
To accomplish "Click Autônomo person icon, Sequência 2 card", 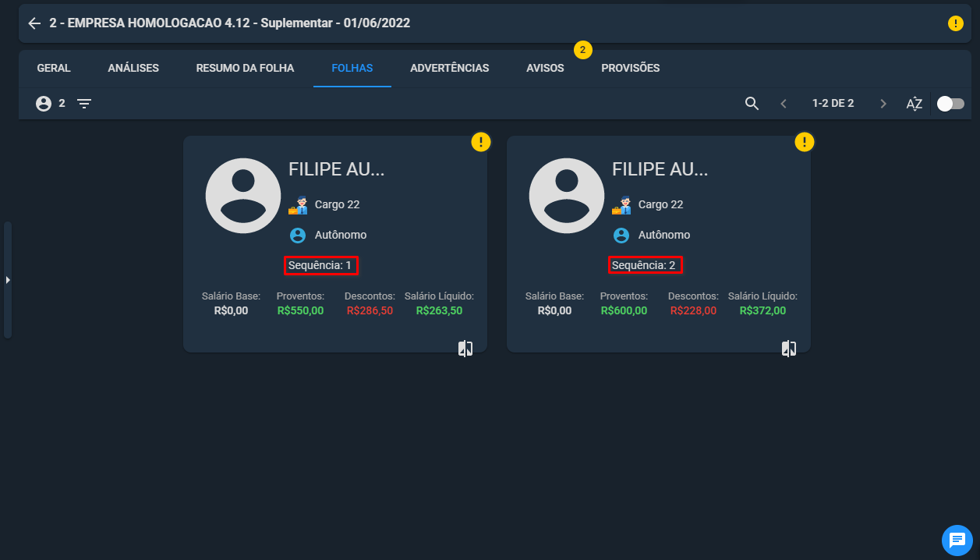I will (x=621, y=235).
